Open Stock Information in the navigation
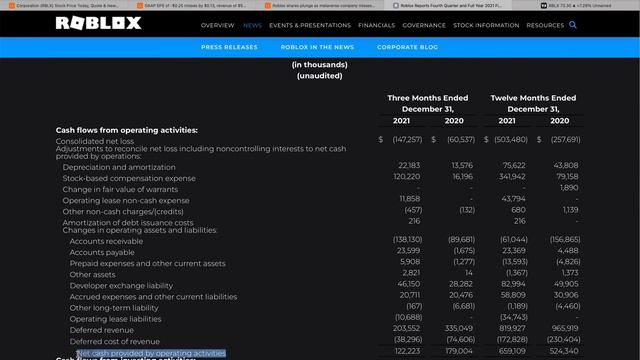The height and width of the screenshot is (360, 640). coord(486,25)
